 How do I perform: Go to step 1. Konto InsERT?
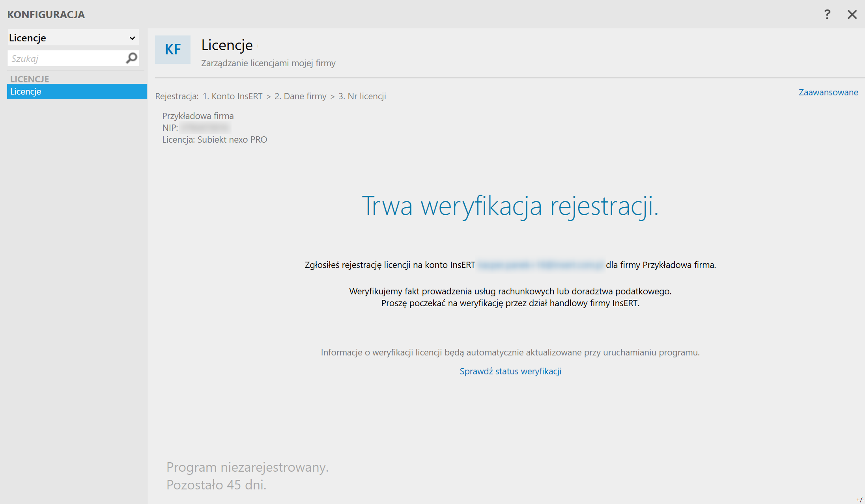(232, 96)
